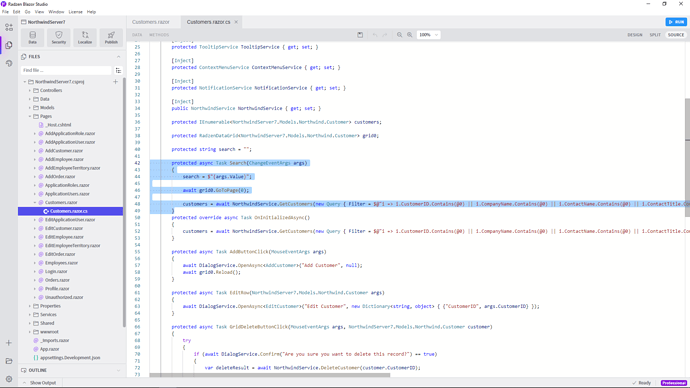Open the Window menu

pos(56,12)
